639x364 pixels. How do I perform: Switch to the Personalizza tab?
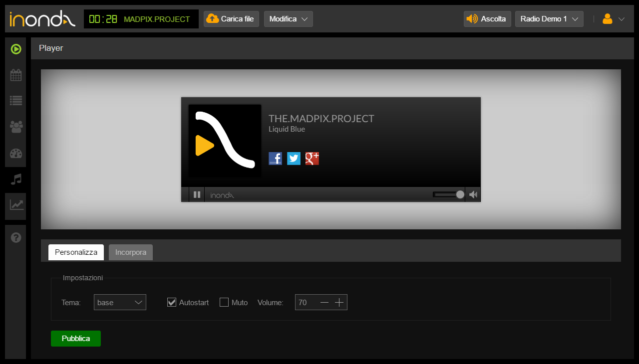tap(76, 252)
